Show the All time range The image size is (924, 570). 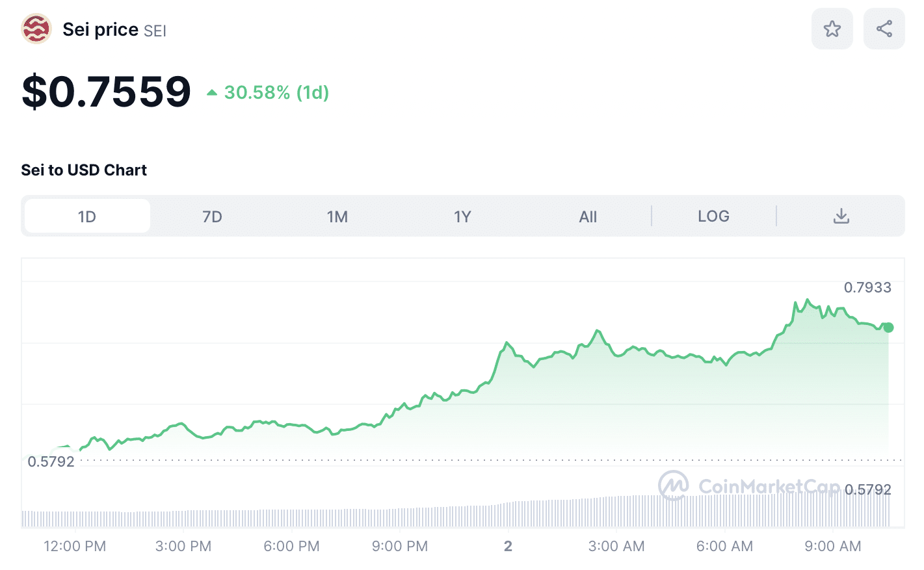(588, 216)
